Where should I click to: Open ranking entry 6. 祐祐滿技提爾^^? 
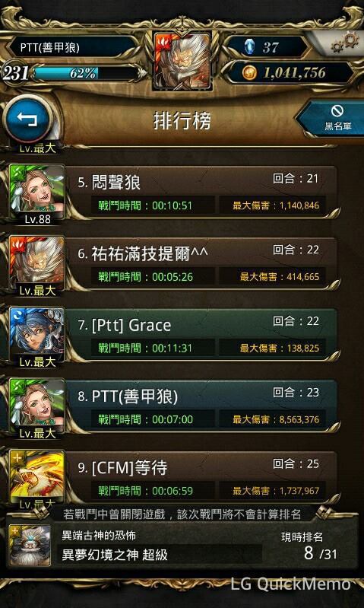[201, 264]
